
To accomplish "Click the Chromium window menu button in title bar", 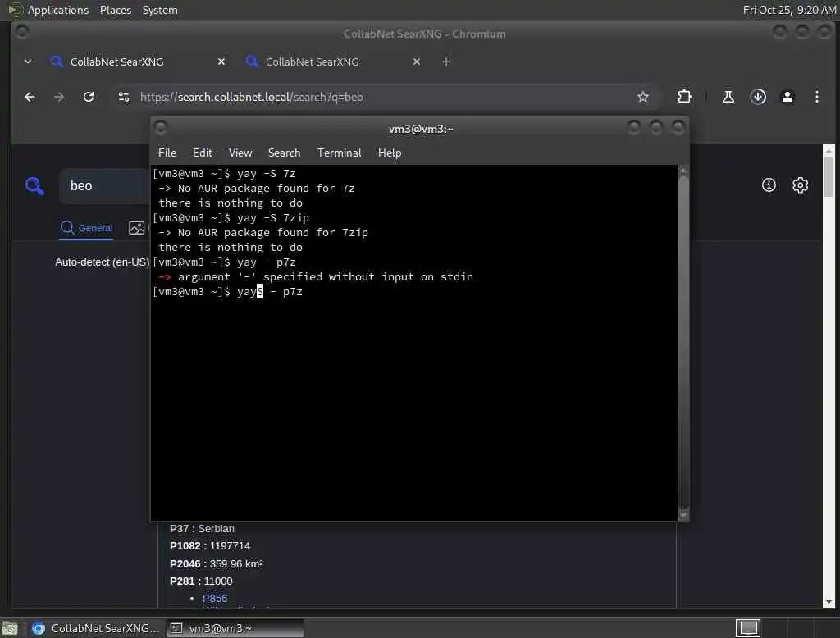I will pyautogui.click(x=21, y=33).
